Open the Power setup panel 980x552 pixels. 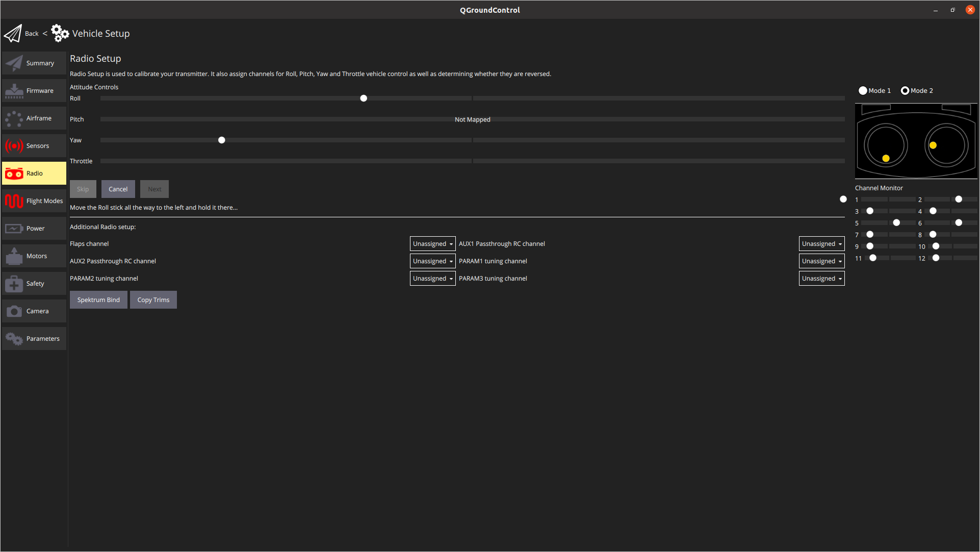coord(34,228)
